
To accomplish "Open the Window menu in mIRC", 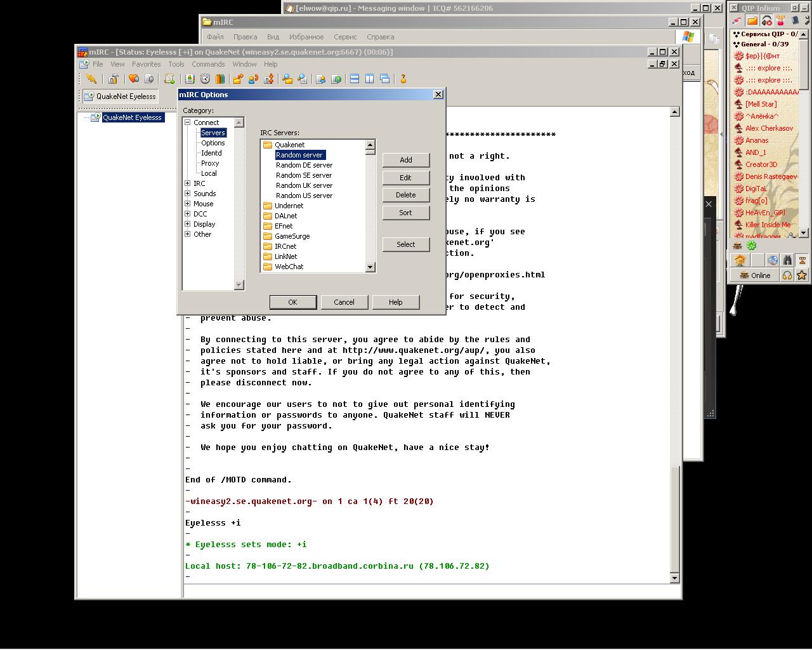I will click(x=244, y=64).
